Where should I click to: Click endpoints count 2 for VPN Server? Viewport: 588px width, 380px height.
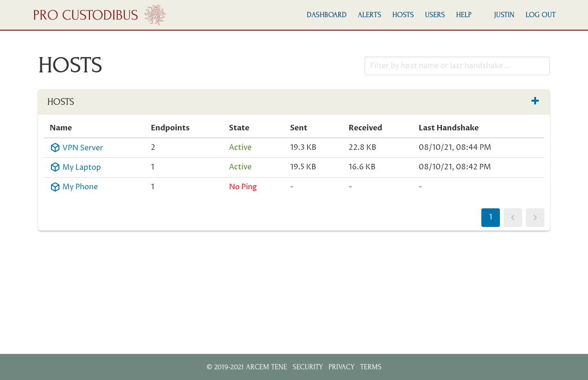153,148
